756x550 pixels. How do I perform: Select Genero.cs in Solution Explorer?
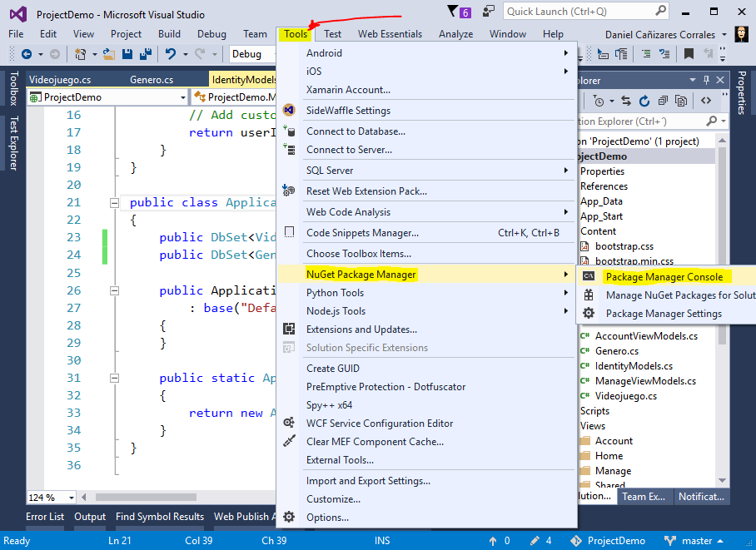coord(617,351)
